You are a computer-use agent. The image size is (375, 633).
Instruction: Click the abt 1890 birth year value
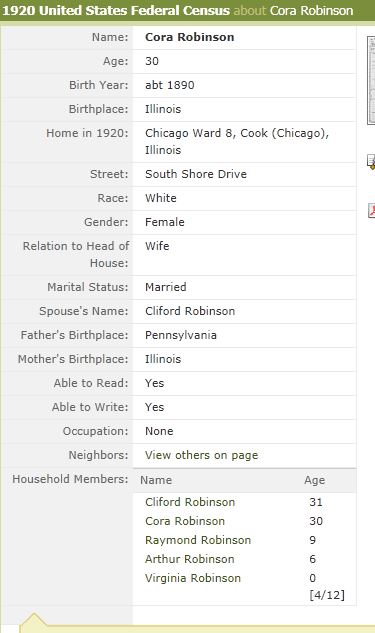coord(170,85)
